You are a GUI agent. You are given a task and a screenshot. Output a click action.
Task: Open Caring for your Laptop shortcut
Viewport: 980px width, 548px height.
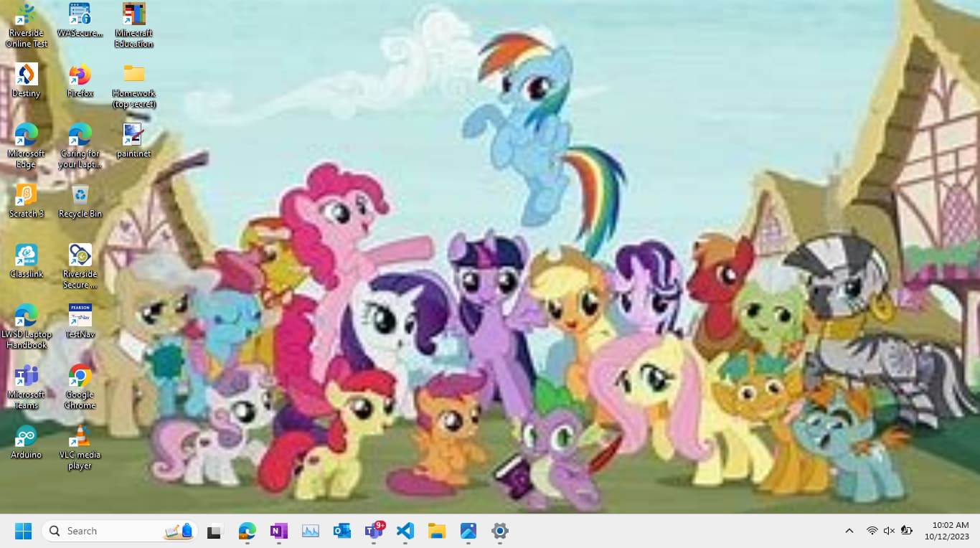pos(80,146)
